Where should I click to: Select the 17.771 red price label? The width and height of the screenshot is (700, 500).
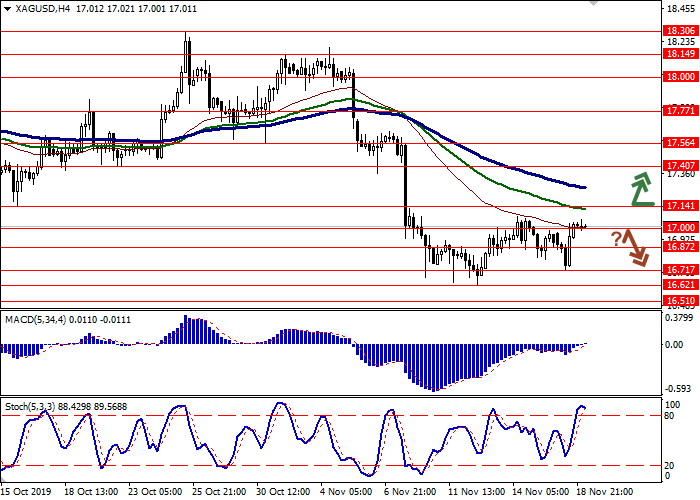pyautogui.click(x=680, y=110)
